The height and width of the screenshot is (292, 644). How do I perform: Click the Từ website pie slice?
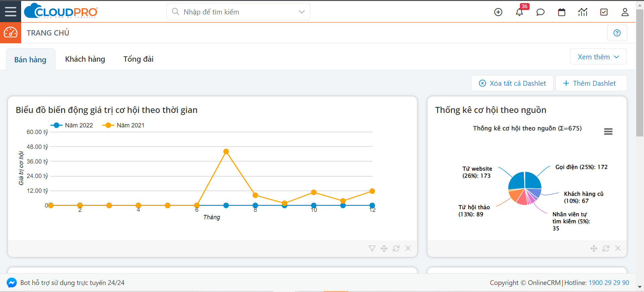pyautogui.click(x=517, y=180)
